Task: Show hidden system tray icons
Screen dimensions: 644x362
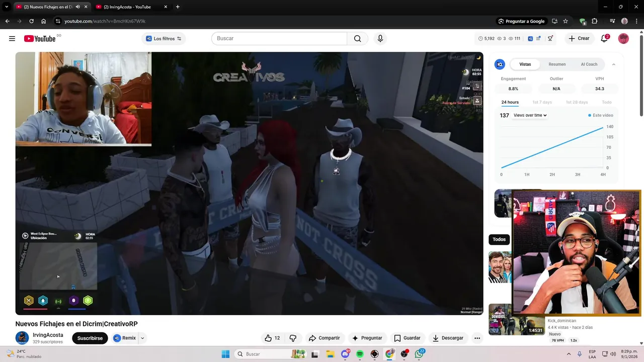Action: (x=569, y=354)
